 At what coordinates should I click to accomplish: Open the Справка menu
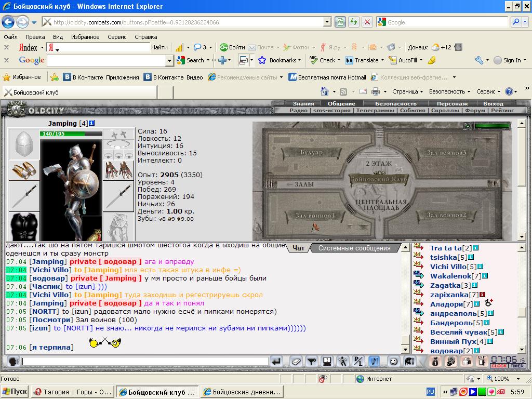click(145, 37)
